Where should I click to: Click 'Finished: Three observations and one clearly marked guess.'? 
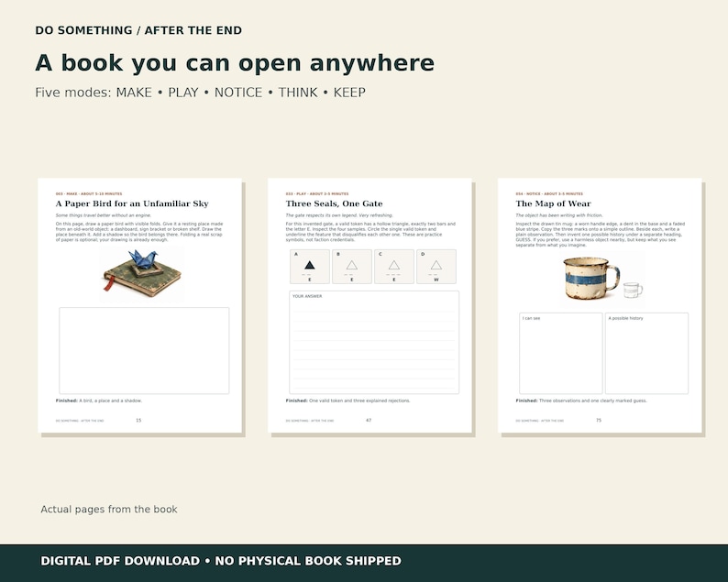581,401
